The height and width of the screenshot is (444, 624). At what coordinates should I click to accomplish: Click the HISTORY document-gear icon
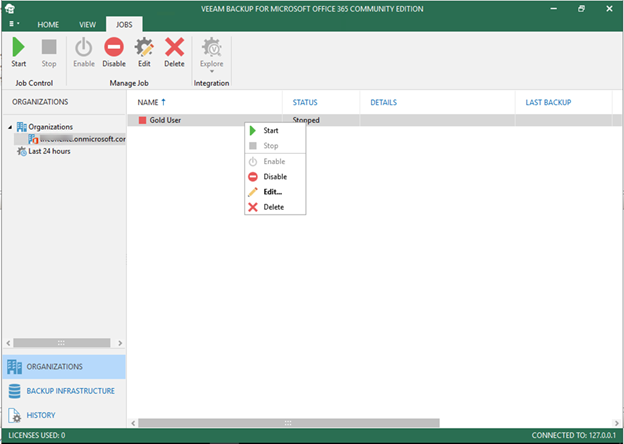[14, 415]
